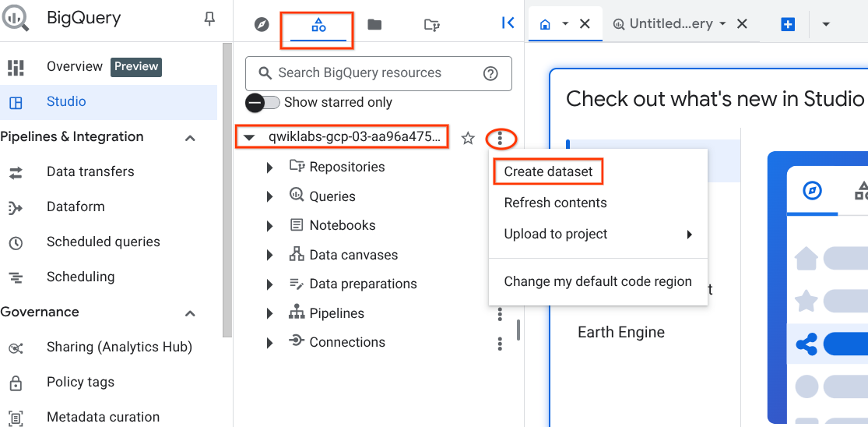Screen dimensions: 868x427
Task: Click the BigQuery logo
Action: point(16,19)
